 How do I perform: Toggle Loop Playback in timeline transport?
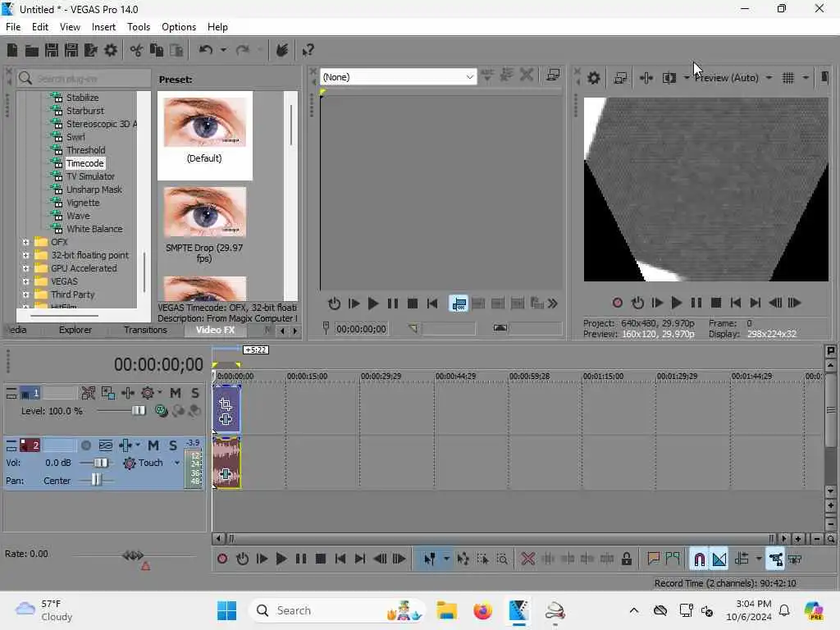pyautogui.click(x=242, y=559)
